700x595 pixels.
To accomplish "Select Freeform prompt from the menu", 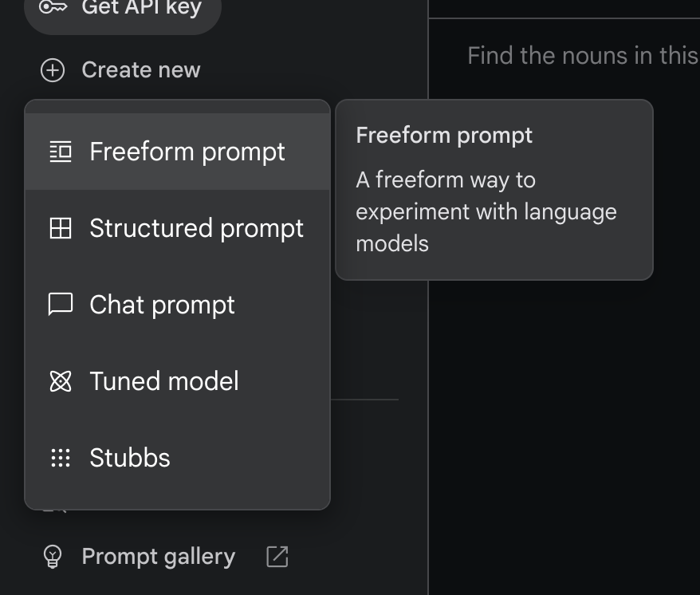I will point(187,152).
